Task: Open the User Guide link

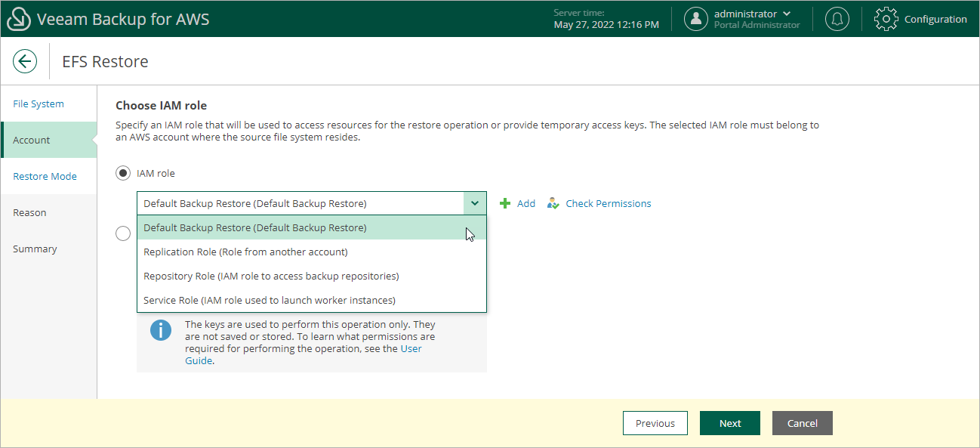Action: tap(411, 348)
